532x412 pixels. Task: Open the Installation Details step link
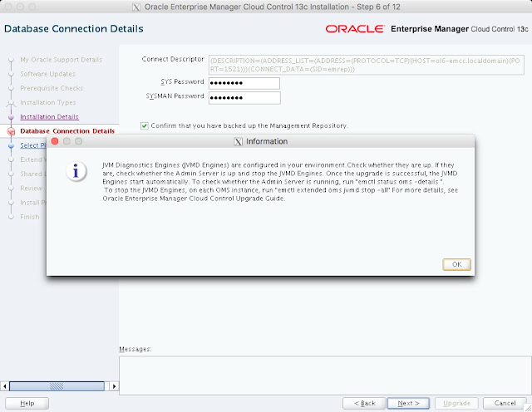[x=49, y=116]
